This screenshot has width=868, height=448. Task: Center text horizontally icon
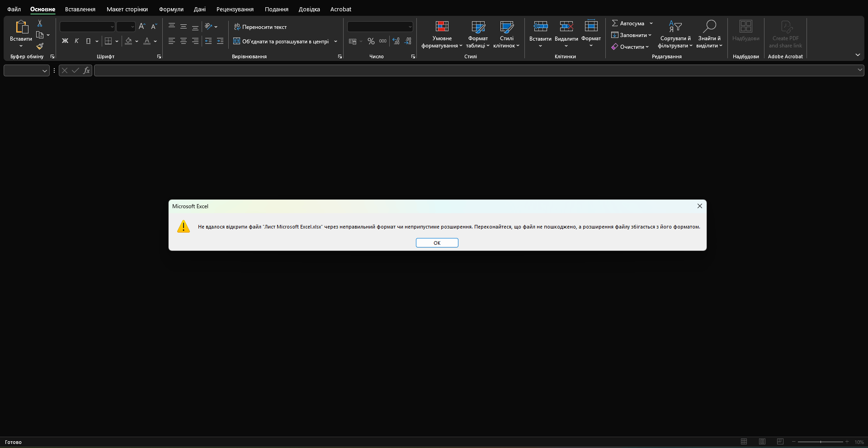pyautogui.click(x=184, y=41)
